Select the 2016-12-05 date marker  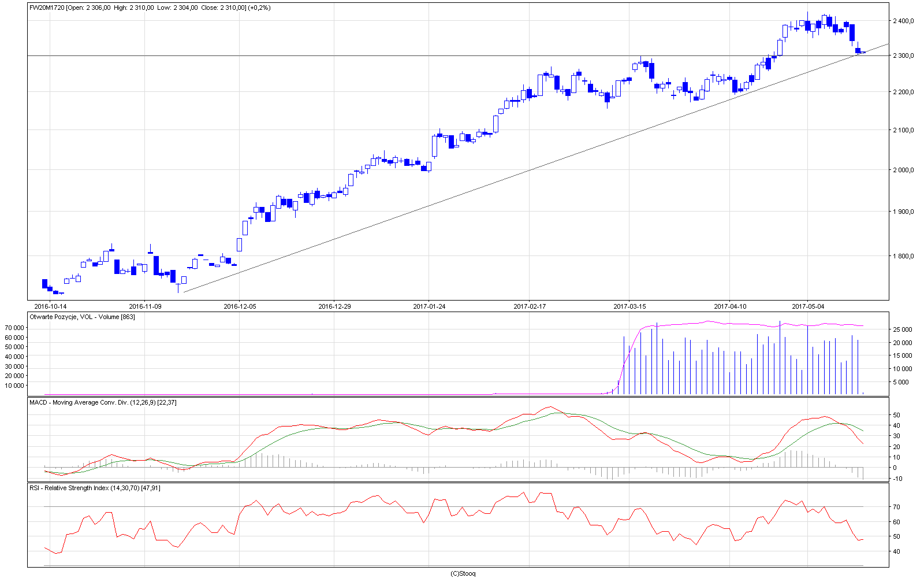tap(240, 306)
